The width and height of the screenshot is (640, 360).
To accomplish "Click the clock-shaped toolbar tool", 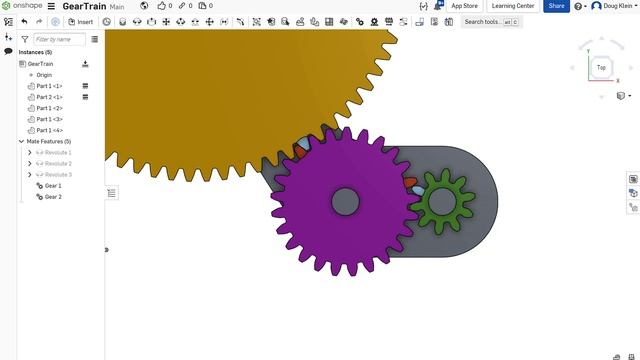I will pos(107,22).
